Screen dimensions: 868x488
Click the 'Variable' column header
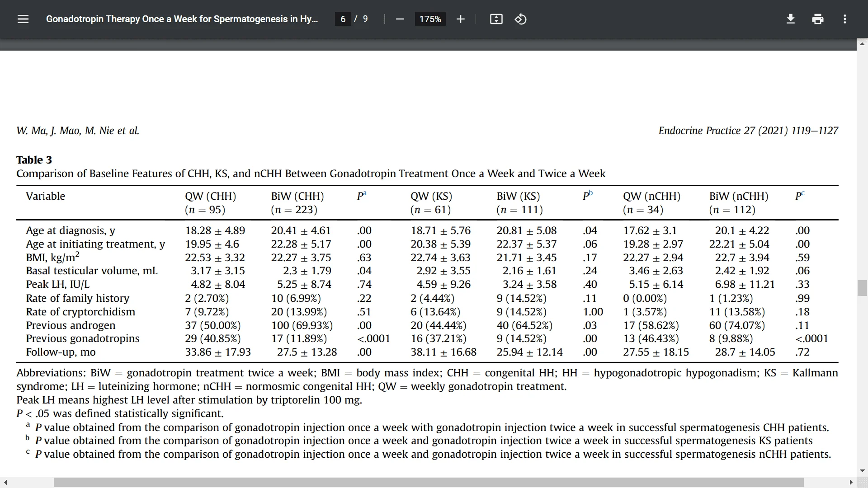[45, 196]
